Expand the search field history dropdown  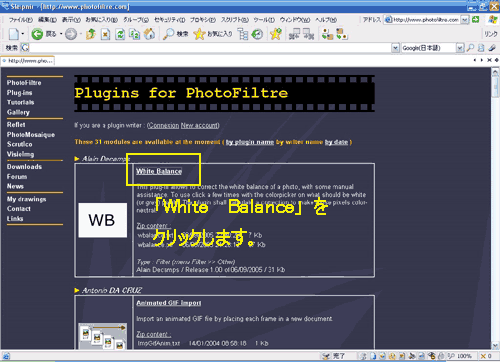pos(395,48)
